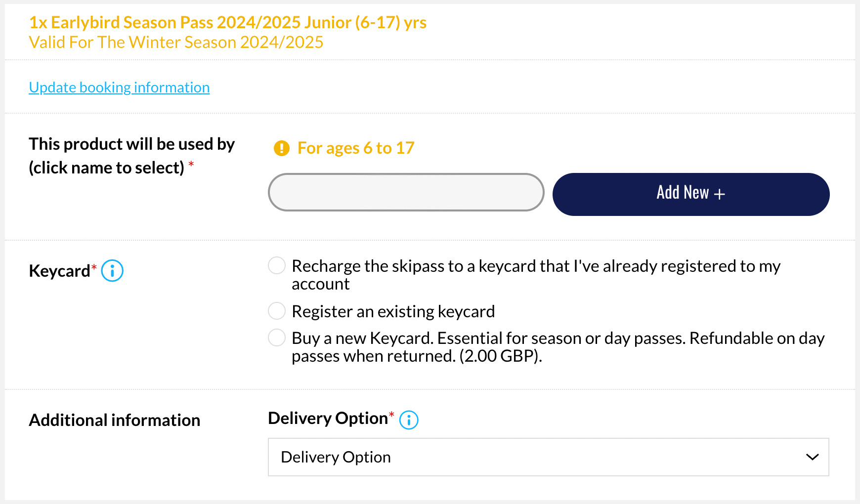Open the Delivery Option dropdown
Image resolution: width=860 pixels, height=504 pixels.
(x=549, y=457)
